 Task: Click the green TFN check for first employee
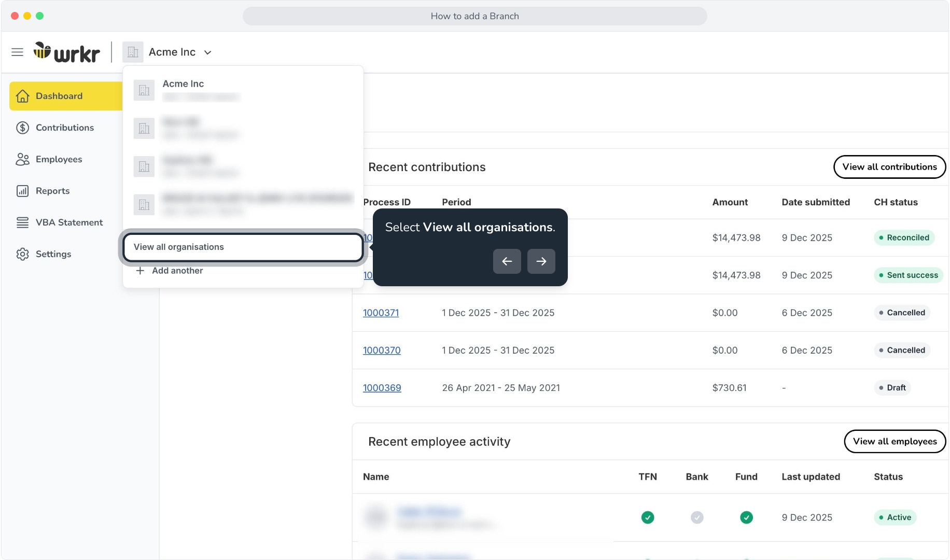(647, 517)
